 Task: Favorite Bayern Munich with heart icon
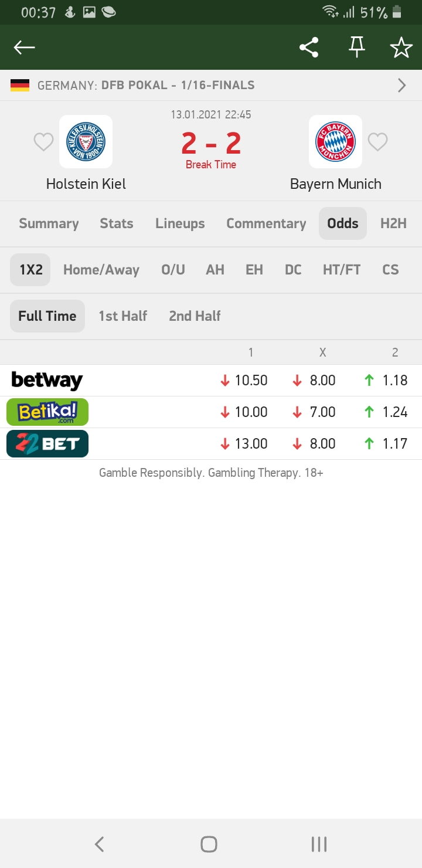377,142
